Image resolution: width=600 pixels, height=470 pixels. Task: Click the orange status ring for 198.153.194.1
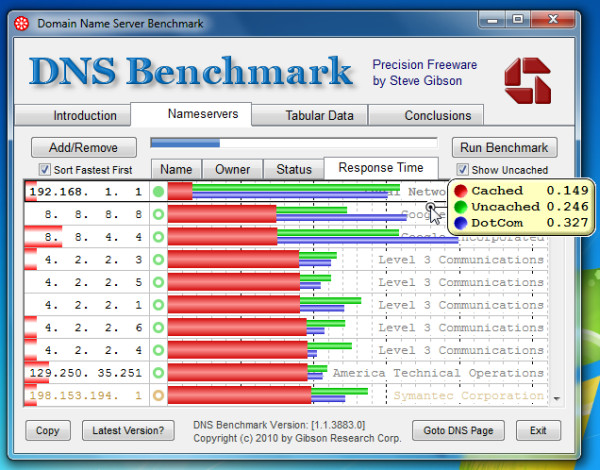(158, 395)
